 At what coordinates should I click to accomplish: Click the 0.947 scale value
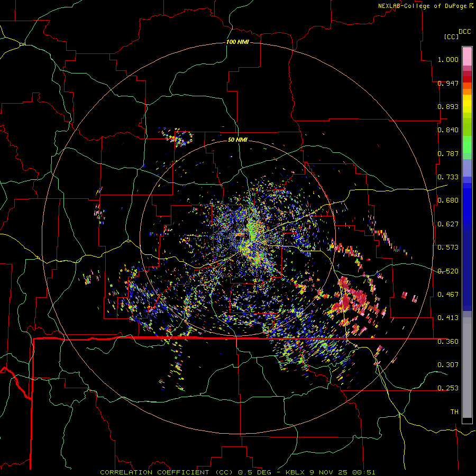coord(448,83)
